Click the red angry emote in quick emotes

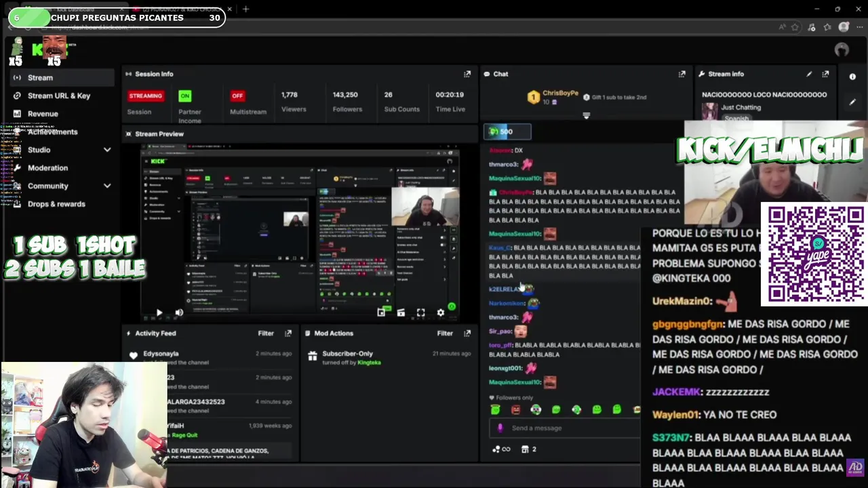(515, 409)
